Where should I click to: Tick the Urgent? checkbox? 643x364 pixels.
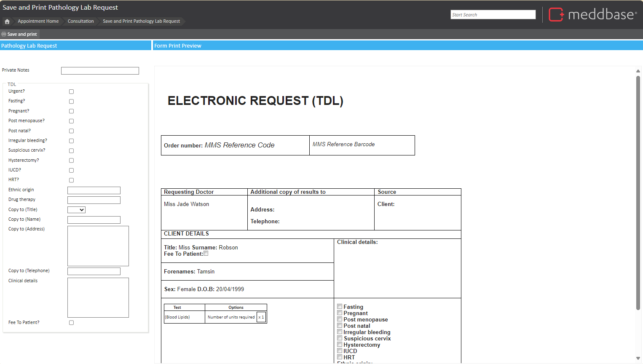coord(71,92)
